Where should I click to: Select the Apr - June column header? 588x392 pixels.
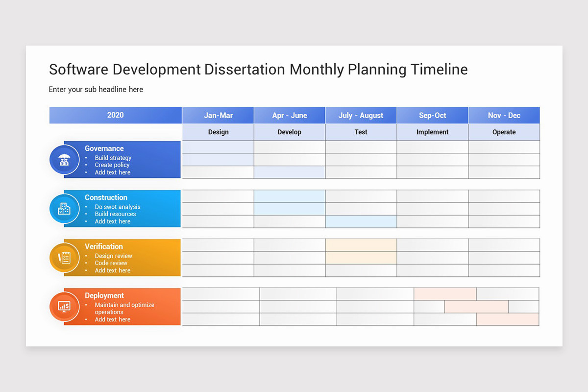(x=290, y=116)
